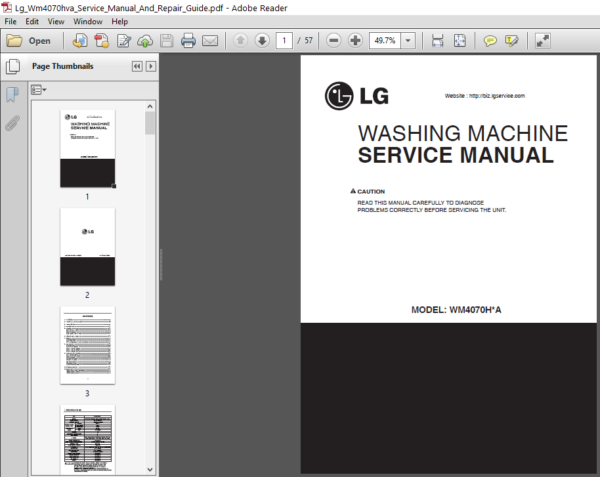Click the navigation pane divider grip handle
This screenshot has width=600, height=477.
(161, 265)
